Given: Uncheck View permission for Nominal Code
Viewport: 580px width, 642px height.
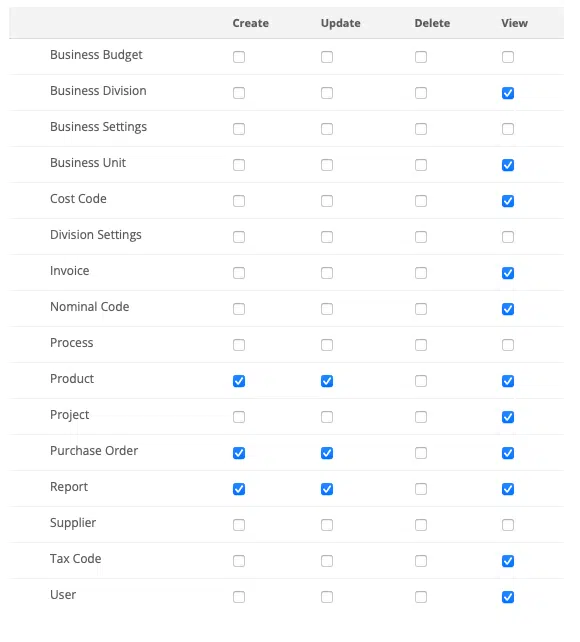Looking at the screenshot, I should pyautogui.click(x=508, y=309).
